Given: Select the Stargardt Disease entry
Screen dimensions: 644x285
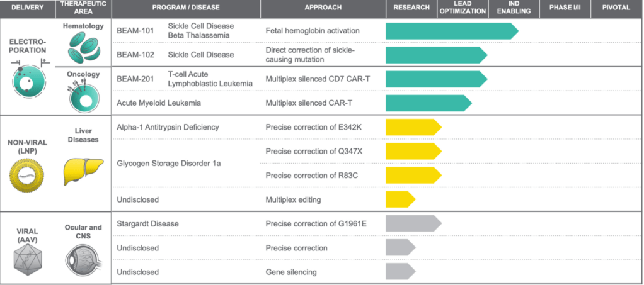Looking at the screenshot, I should click(x=148, y=223).
